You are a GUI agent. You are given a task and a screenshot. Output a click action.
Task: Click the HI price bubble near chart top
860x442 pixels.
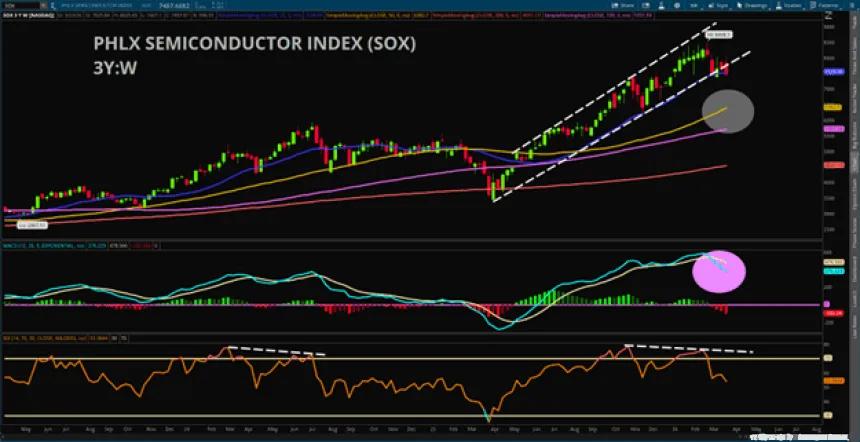click(x=718, y=35)
